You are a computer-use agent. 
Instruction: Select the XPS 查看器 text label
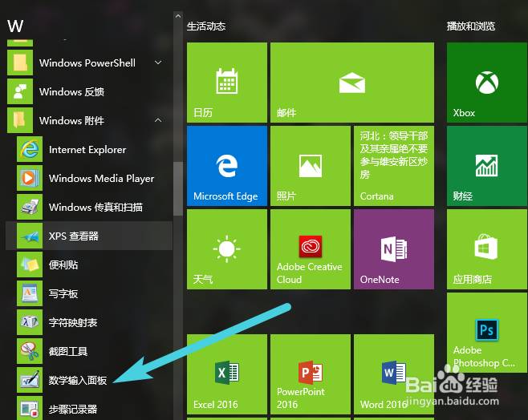74,236
